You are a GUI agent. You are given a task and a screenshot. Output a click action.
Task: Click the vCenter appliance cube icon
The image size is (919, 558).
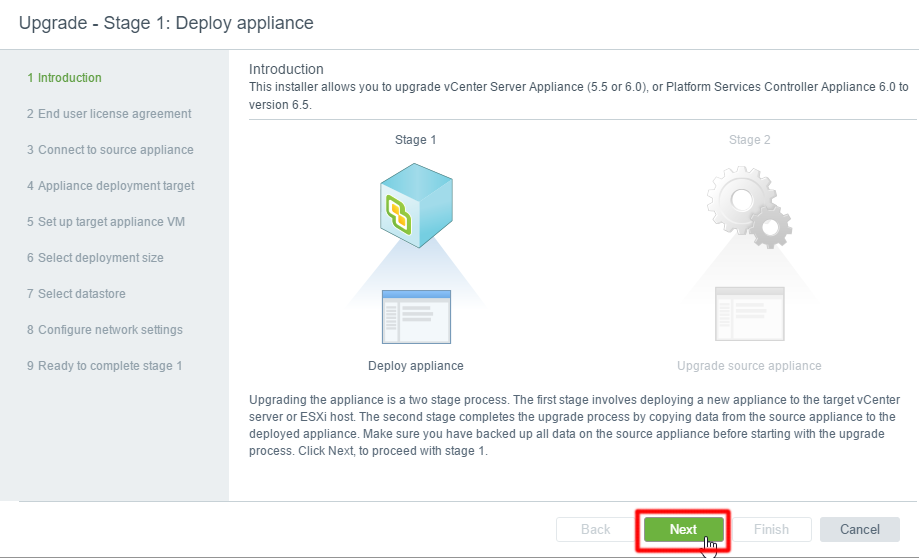[x=416, y=205]
